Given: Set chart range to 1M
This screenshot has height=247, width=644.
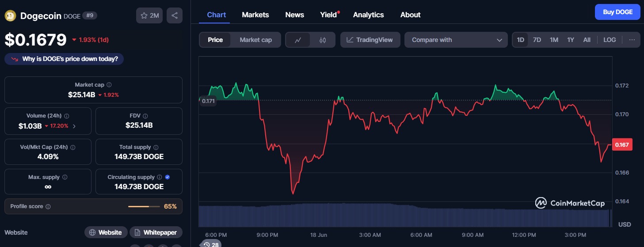Looking at the screenshot, I should tap(554, 40).
